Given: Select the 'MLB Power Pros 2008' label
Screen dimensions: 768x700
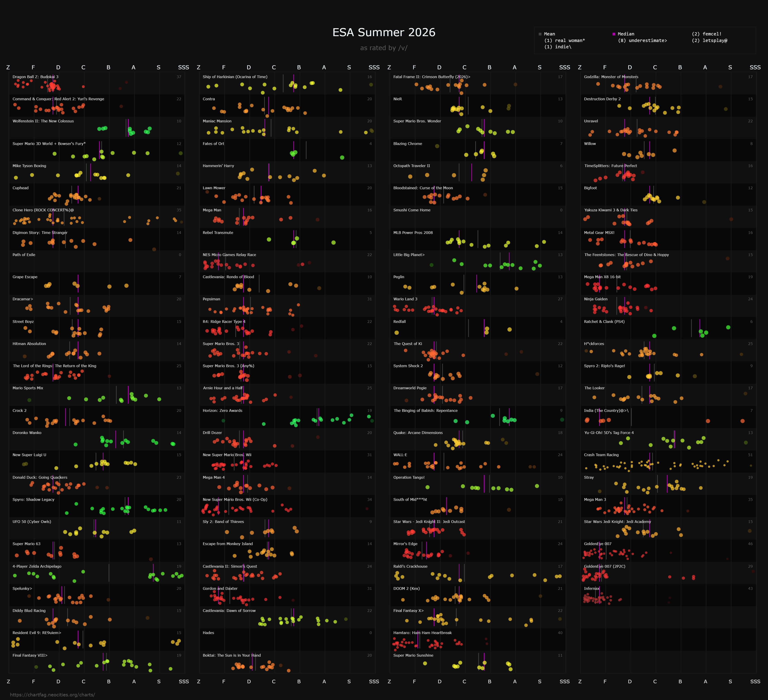Looking at the screenshot, I should [413, 233].
